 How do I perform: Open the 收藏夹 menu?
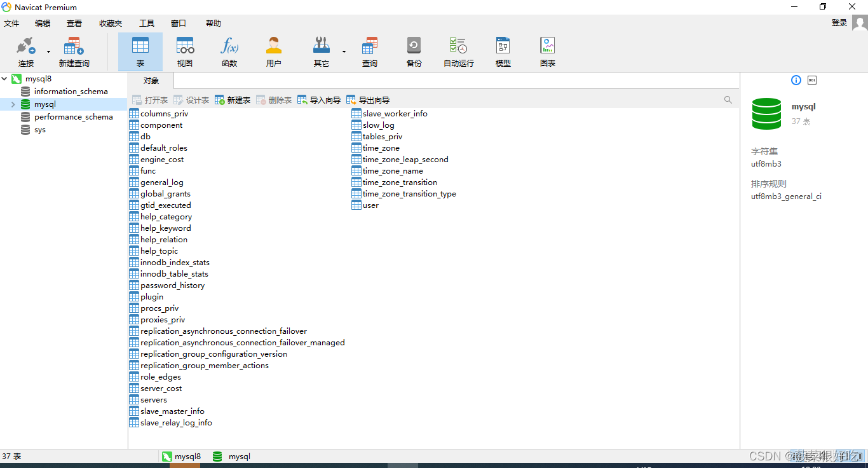pyautogui.click(x=111, y=24)
